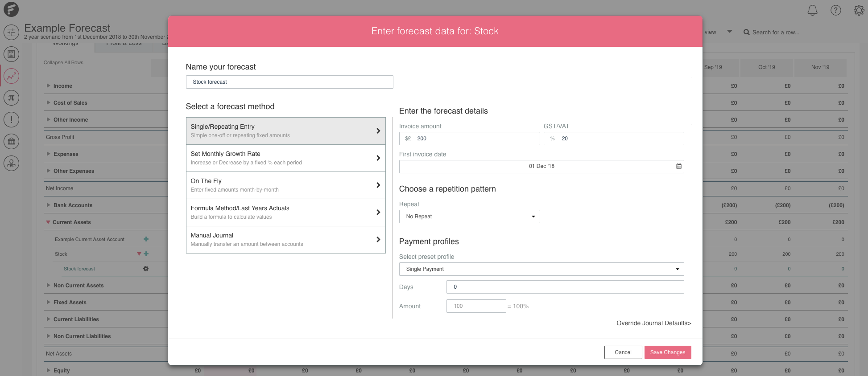
Task: Select the Example Current Asset Account row
Action: tap(90, 239)
